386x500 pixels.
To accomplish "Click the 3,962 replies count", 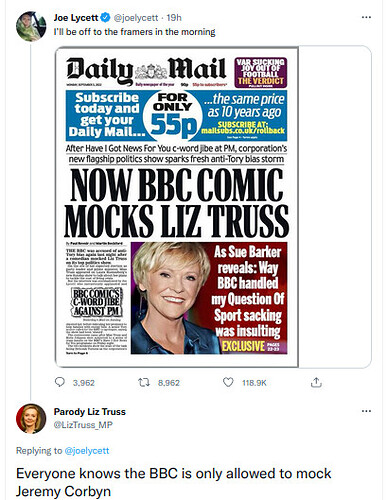I will click(x=84, y=383).
